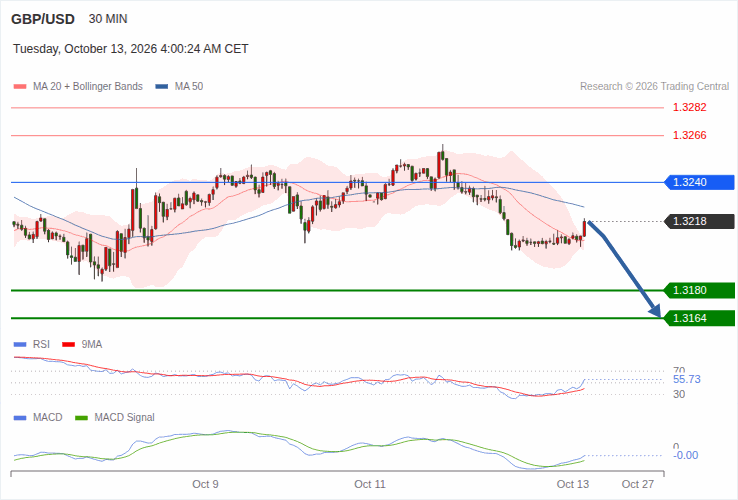The image size is (738, 500).
Task: Click the 9MA legend red swatch
Action: pos(69,345)
